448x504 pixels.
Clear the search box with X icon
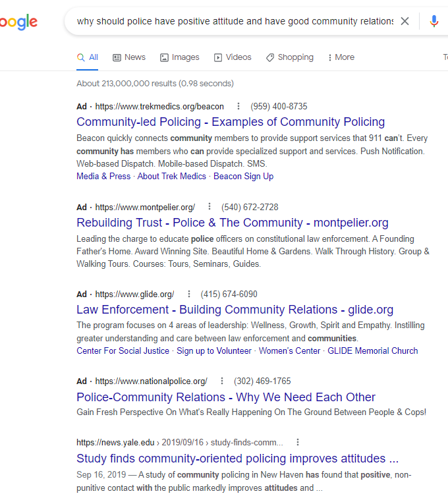pos(405,21)
